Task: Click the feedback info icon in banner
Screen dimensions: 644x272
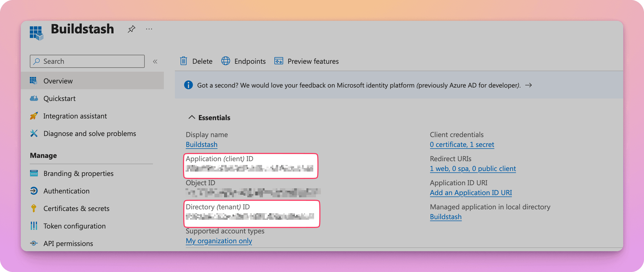Action: (188, 85)
